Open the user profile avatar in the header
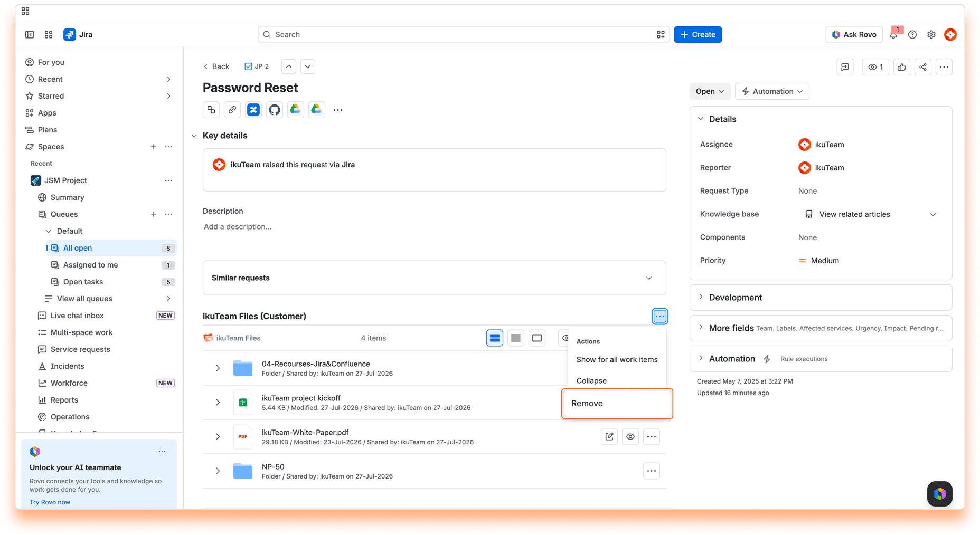980x535 pixels. point(950,34)
